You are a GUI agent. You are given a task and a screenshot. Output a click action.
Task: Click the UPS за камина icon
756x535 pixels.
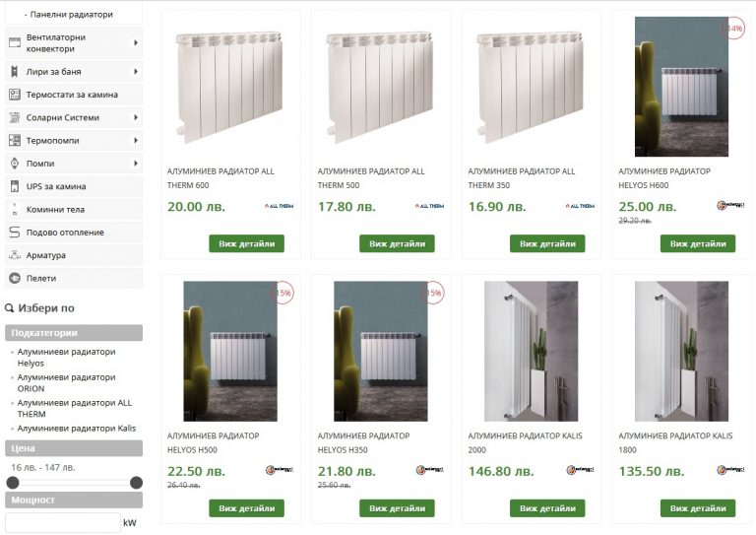pos(15,186)
